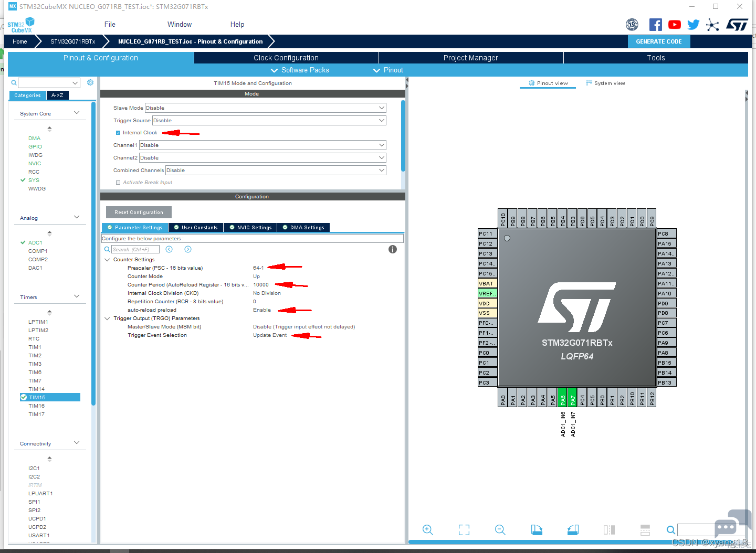
Task: Click the Counter Period value 10000
Action: [x=261, y=285]
